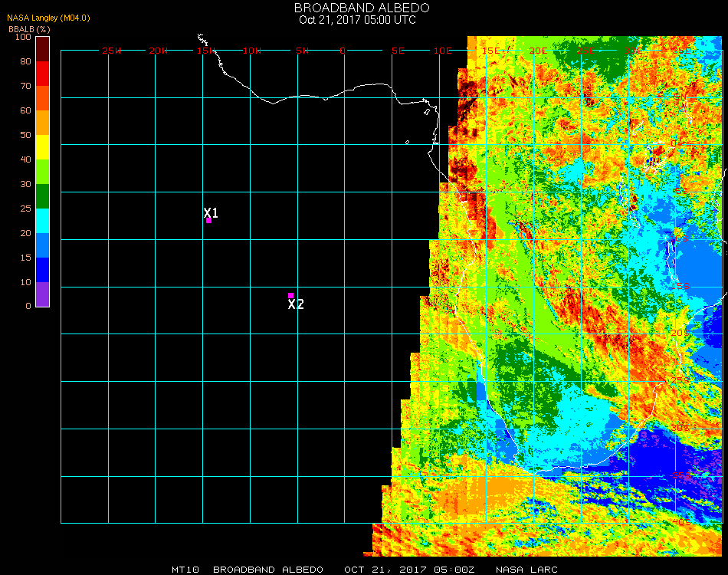Image resolution: width=728 pixels, height=575 pixels.
Task: Click the '25S' latitude label
Action: pyautogui.click(x=680, y=381)
